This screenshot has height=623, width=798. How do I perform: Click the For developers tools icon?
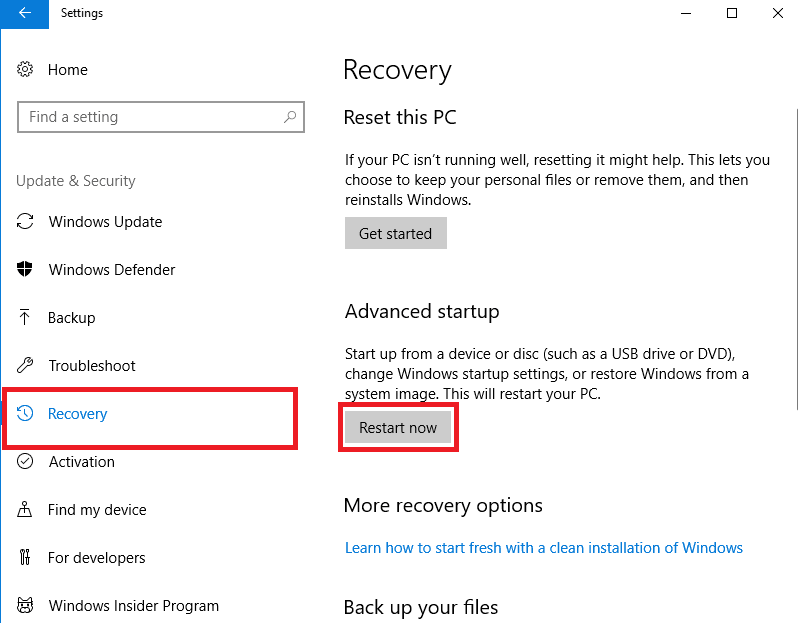coord(25,557)
